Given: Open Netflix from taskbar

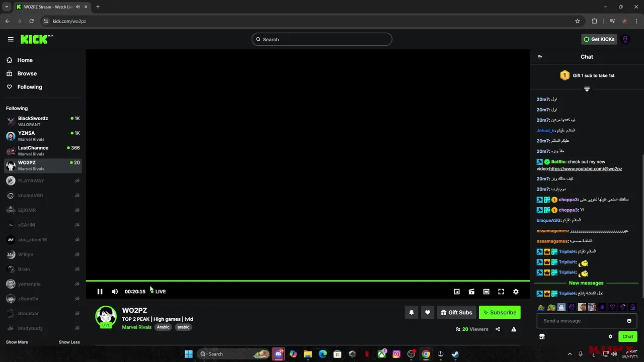Looking at the screenshot, I should [367, 354].
